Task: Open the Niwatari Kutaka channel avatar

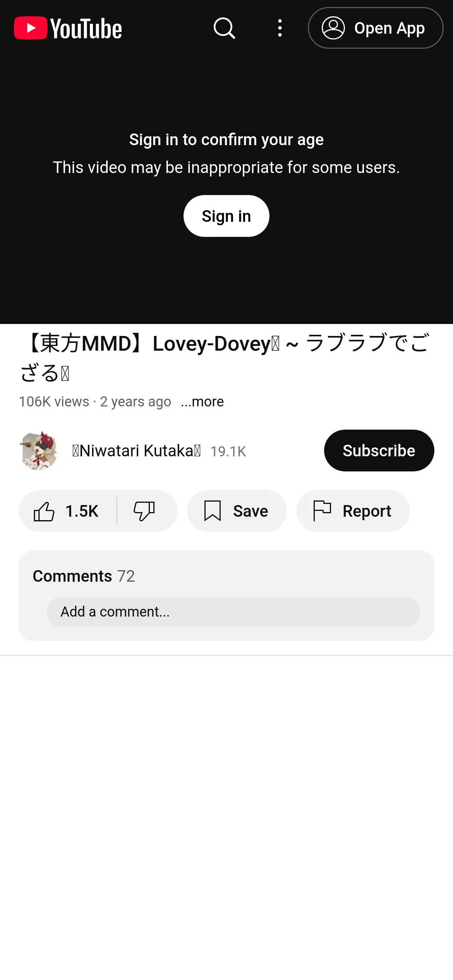Action: tap(38, 451)
